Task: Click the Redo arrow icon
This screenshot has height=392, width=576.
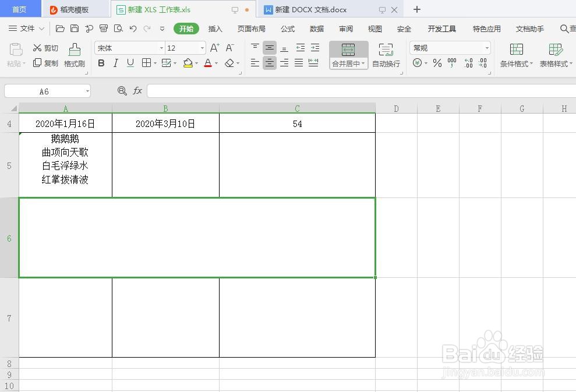Action: coord(147,29)
